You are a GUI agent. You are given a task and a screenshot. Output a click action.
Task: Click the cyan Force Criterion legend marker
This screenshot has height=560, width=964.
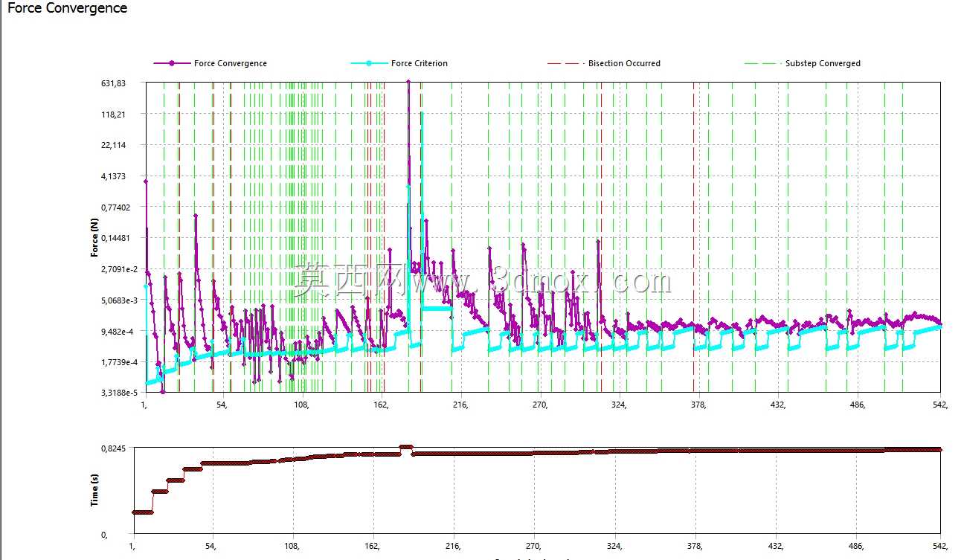click(x=369, y=63)
